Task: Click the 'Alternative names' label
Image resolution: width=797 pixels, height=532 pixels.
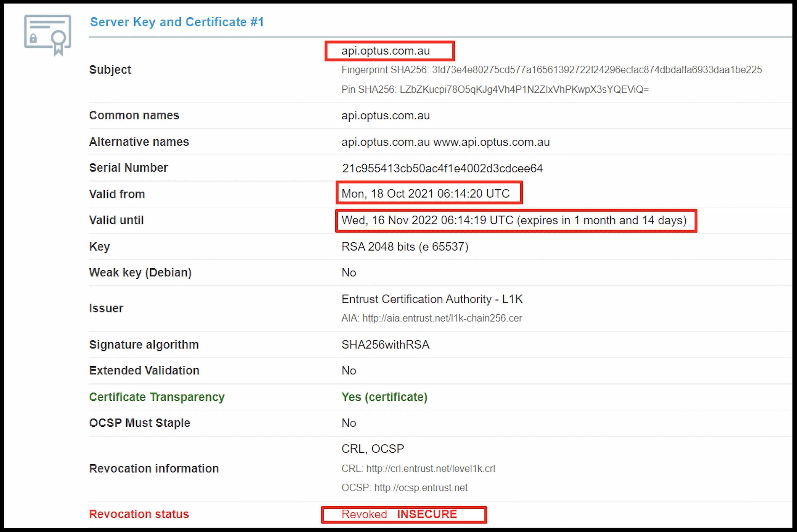Action: pyautogui.click(x=139, y=142)
